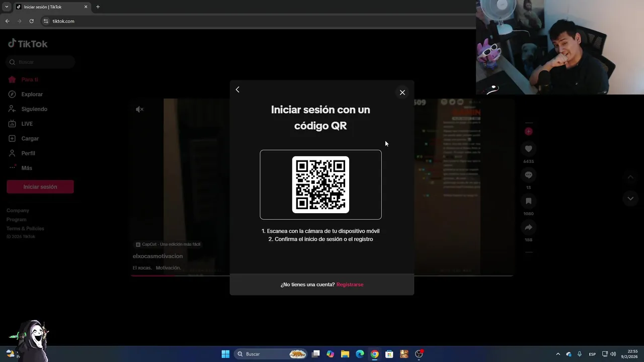Image resolution: width=644 pixels, height=362 pixels.
Task: Open Copilot from the taskbar
Action: click(x=330, y=354)
